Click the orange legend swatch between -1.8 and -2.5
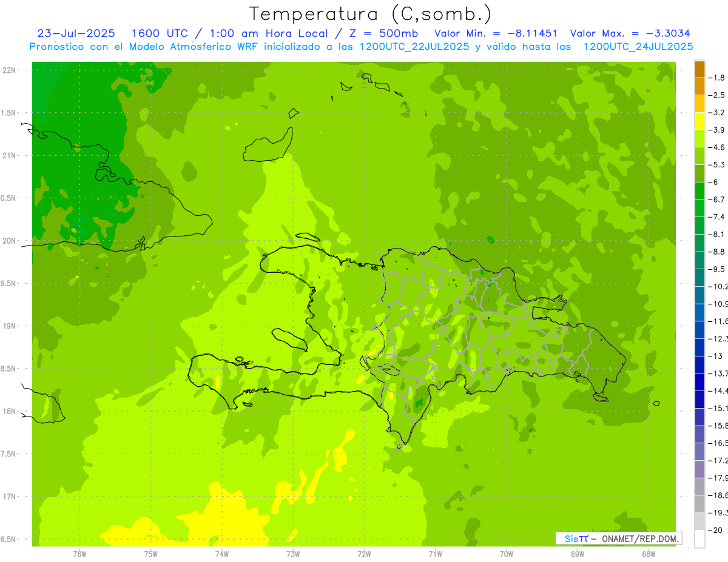This screenshot has width=728, height=562. (x=699, y=86)
